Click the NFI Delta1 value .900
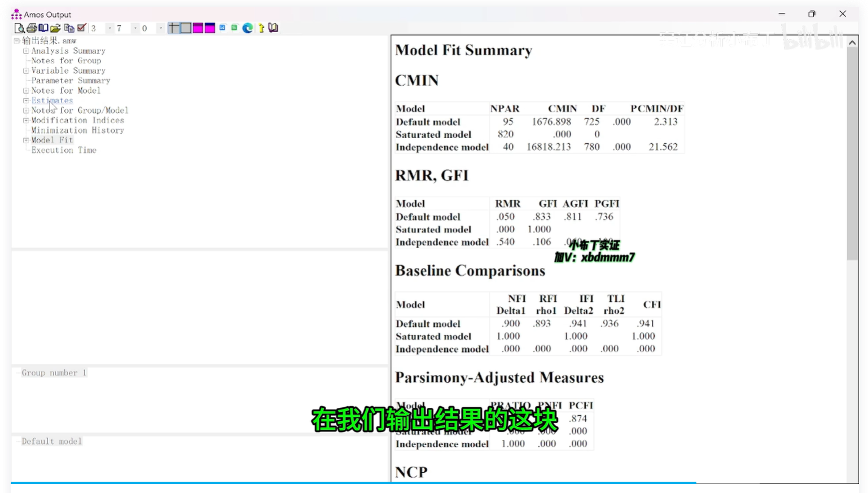The height and width of the screenshot is (493, 868). [511, 323]
